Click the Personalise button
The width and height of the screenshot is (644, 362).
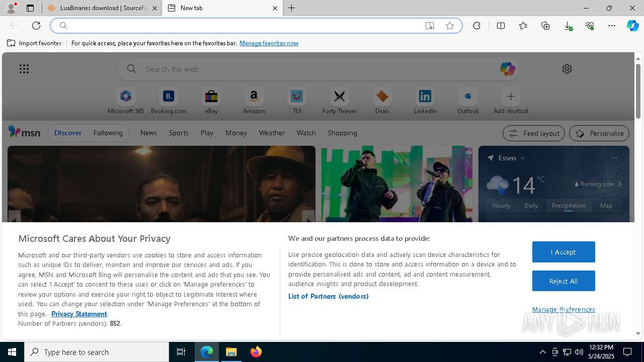pyautogui.click(x=599, y=133)
